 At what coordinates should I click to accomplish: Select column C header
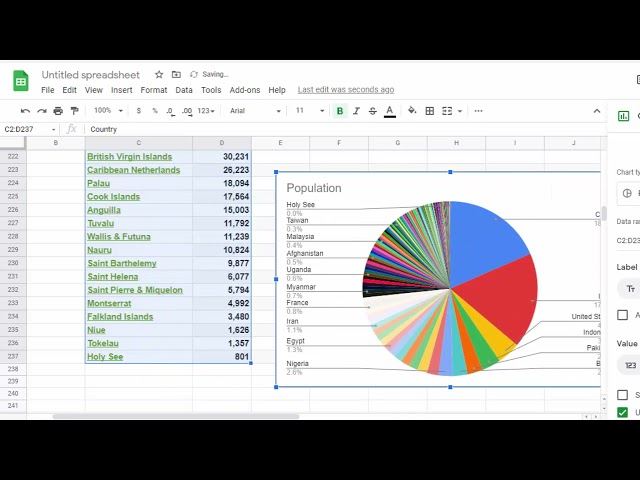click(x=139, y=143)
